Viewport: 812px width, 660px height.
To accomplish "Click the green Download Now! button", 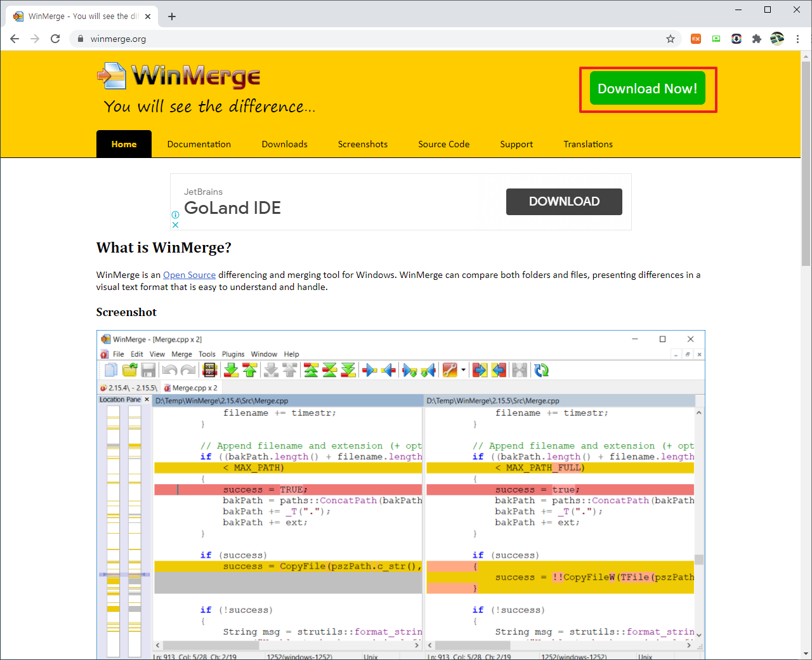I will (x=648, y=89).
